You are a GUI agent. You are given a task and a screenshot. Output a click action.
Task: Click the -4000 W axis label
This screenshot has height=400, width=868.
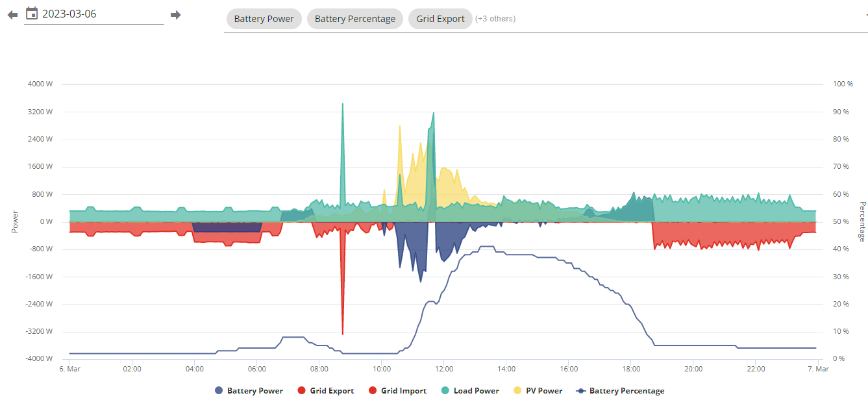tap(39, 359)
